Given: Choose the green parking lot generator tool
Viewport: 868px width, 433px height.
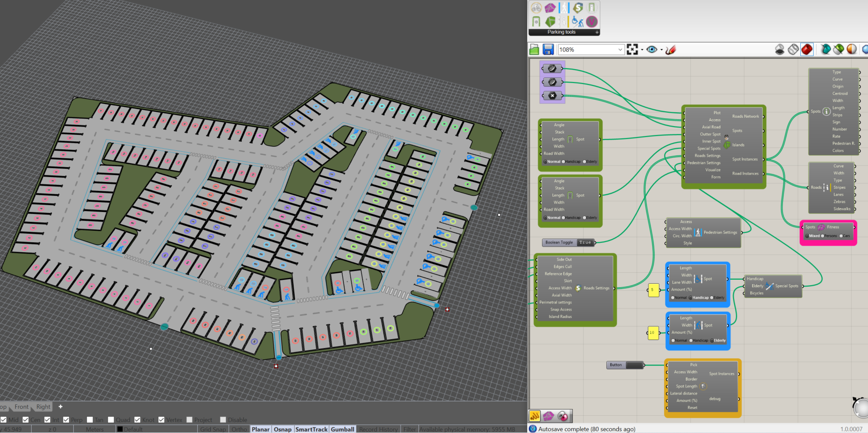Looking at the screenshot, I should coord(550,22).
